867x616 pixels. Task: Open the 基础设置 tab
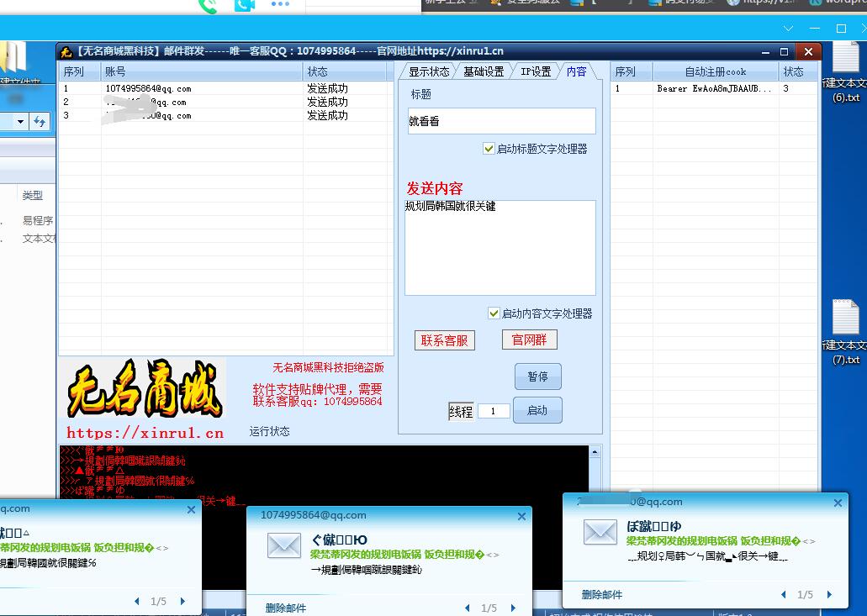[x=484, y=71]
